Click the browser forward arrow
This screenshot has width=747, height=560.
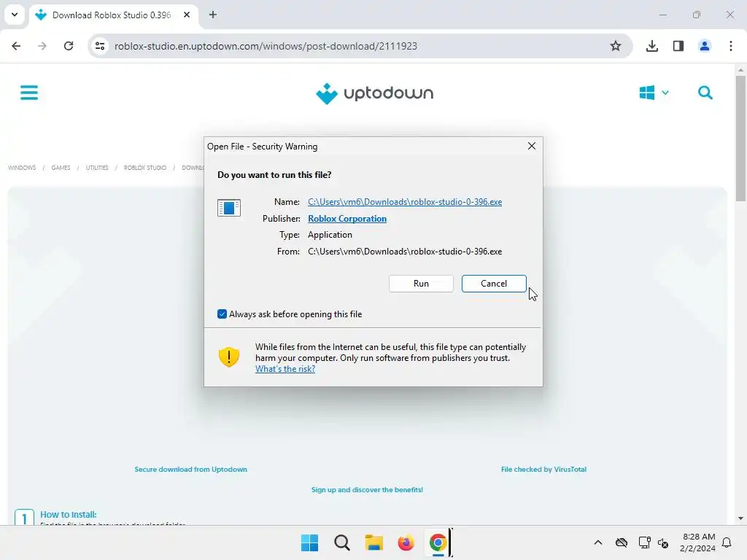[42, 46]
